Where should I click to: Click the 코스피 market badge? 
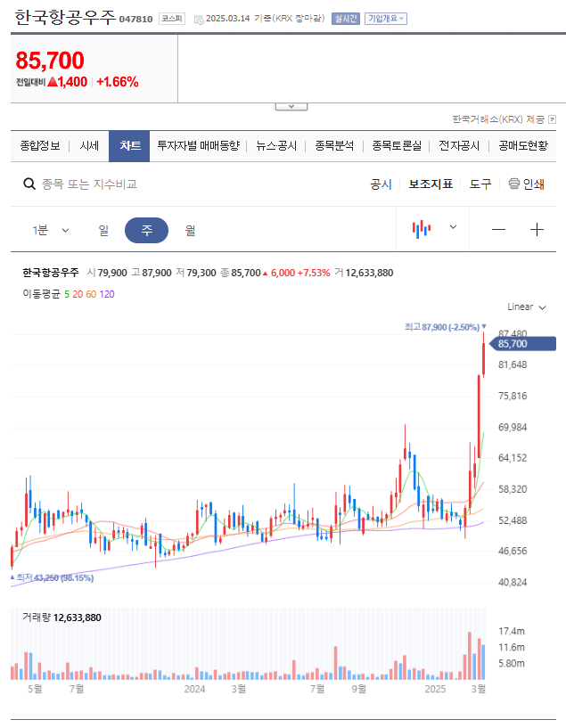172,19
